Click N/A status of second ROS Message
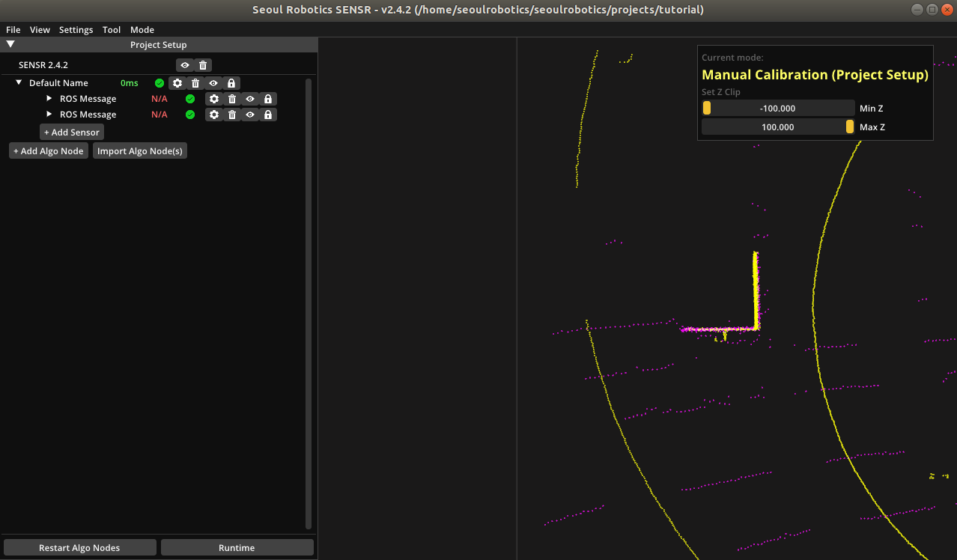957x560 pixels. click(159, 115)
